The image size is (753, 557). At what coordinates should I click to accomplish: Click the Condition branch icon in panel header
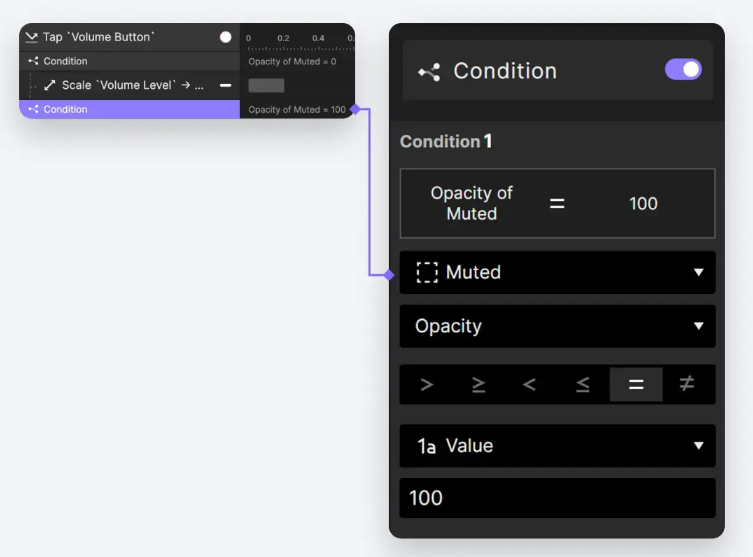[429, 72]
